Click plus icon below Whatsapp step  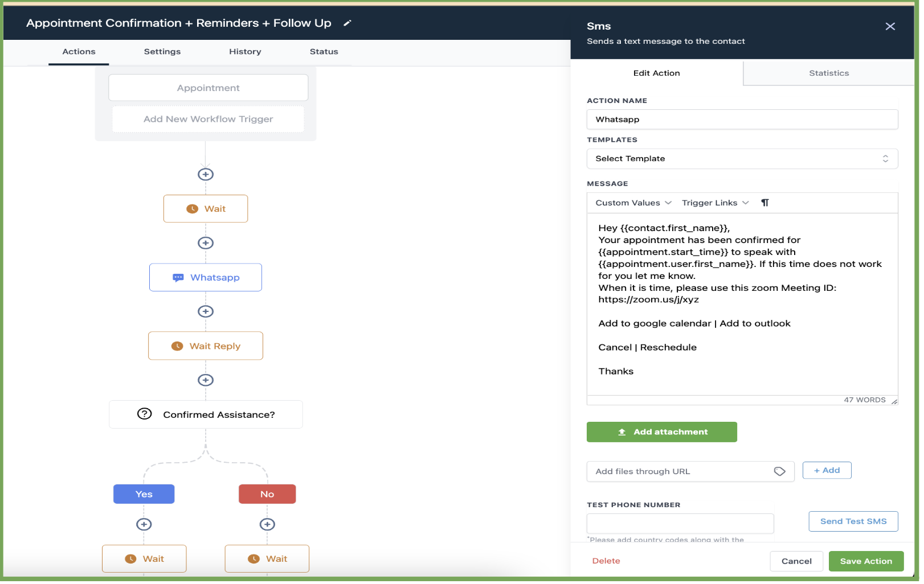click(206, 312)
